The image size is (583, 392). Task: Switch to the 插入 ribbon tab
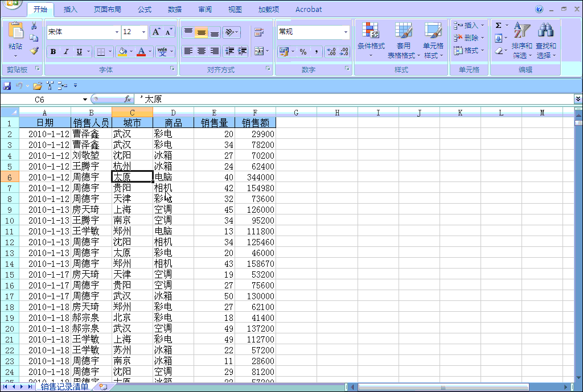(69, 9)
